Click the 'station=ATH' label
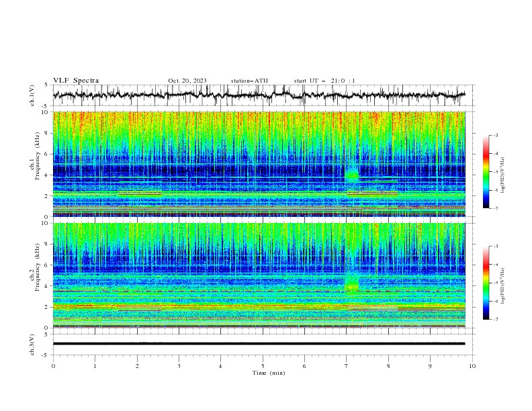 (249, 81)
